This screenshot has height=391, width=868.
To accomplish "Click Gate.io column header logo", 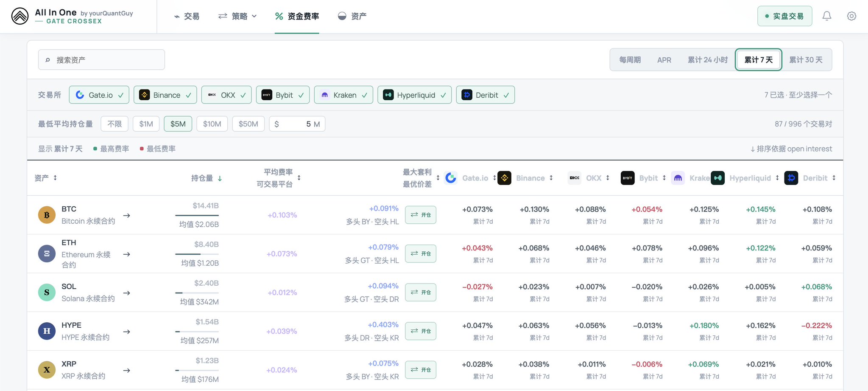I will [451, 178].
